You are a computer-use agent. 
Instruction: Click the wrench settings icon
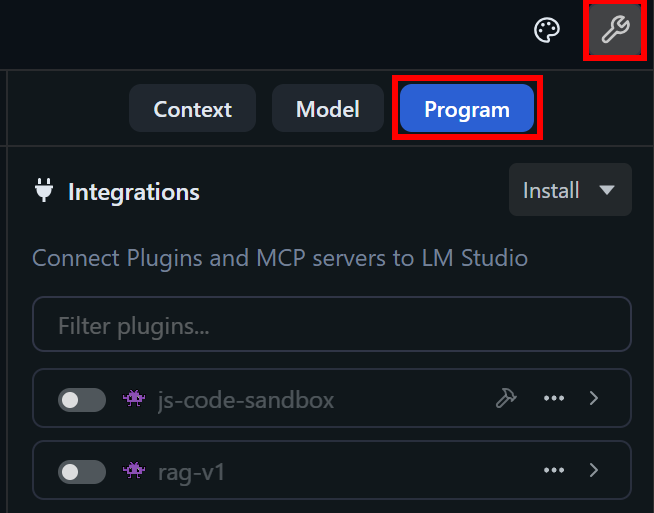[613, 31]
